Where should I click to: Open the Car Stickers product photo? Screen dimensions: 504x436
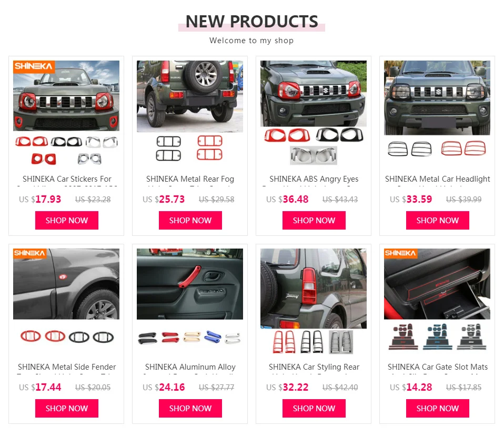point(66,114)
